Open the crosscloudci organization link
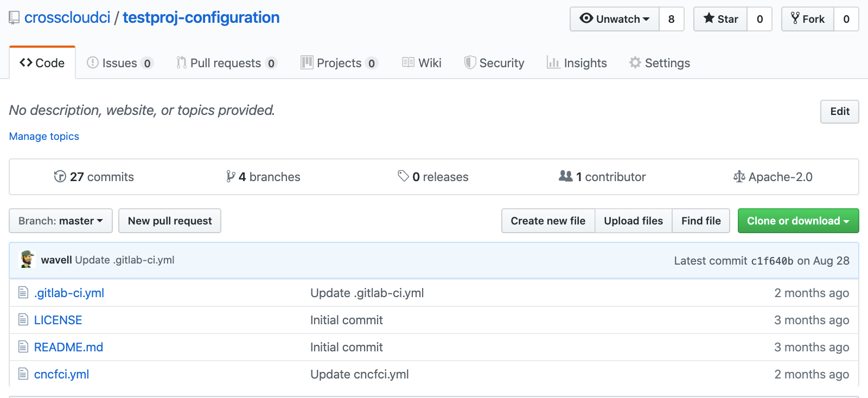 [x=67, y=18]
